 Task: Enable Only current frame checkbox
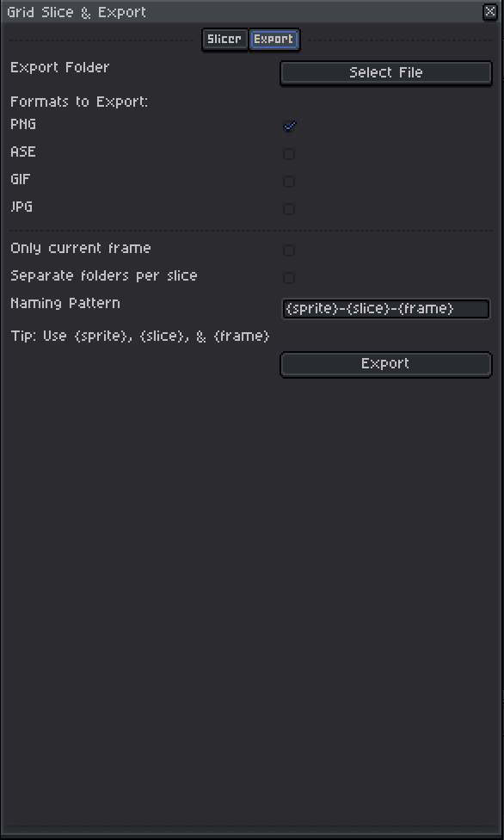[289, 250]
